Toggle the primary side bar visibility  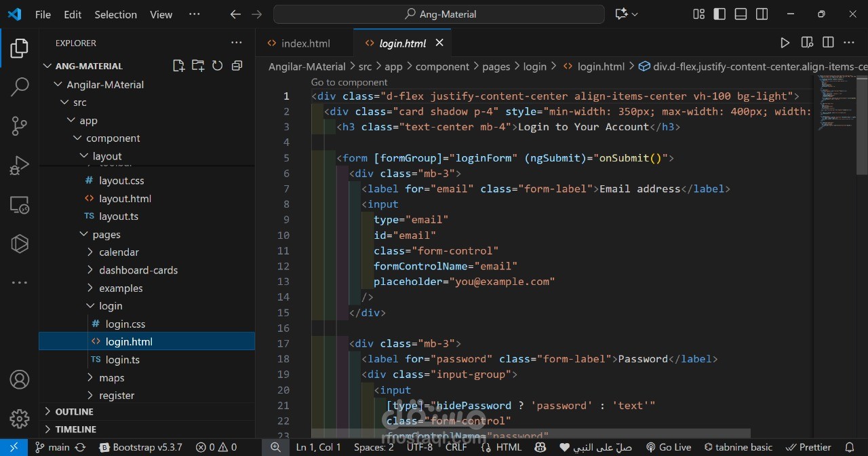coord(719,14)
